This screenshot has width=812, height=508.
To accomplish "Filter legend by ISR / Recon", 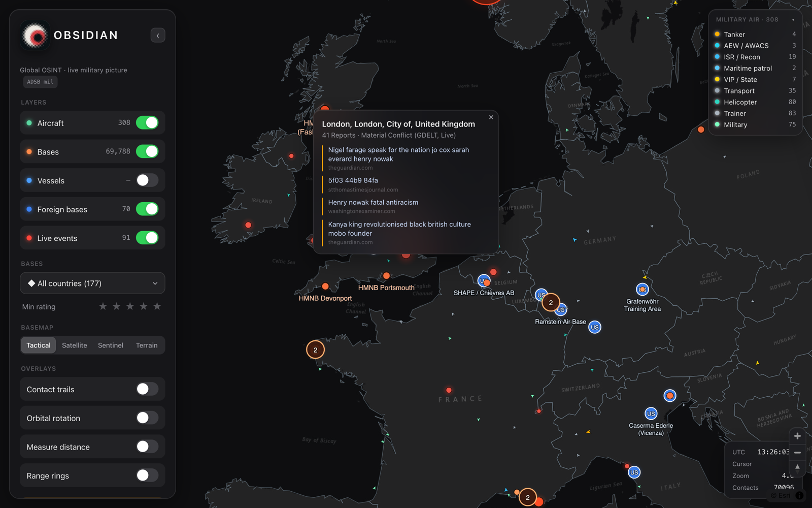I will pos(755,57).
